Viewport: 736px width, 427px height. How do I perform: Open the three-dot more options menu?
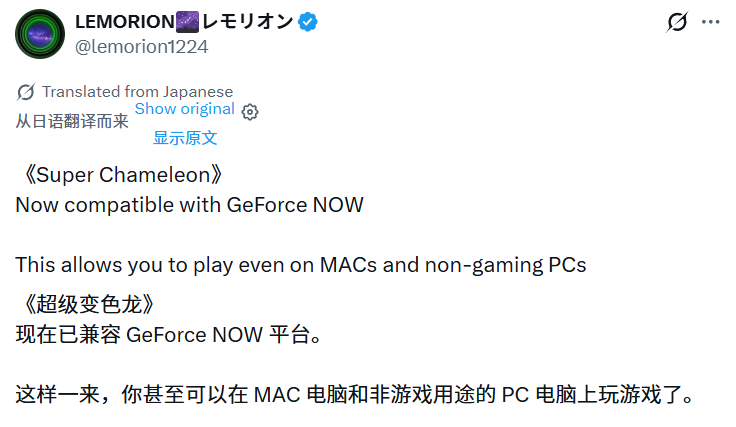(711, 22)
